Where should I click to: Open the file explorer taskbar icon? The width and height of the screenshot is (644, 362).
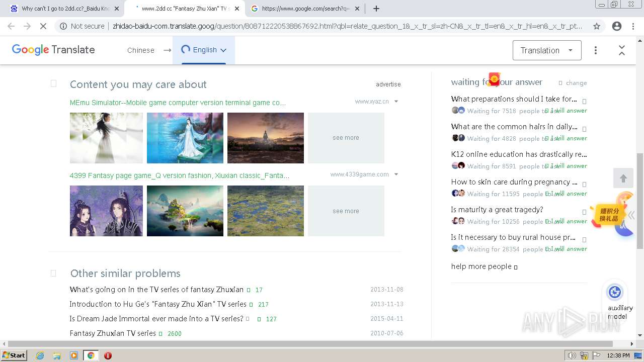point(57,355)
